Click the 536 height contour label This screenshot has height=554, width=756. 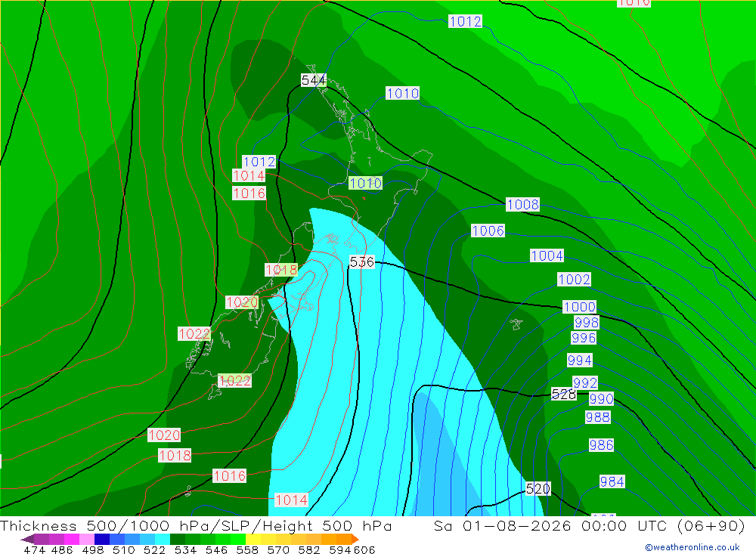361,262
